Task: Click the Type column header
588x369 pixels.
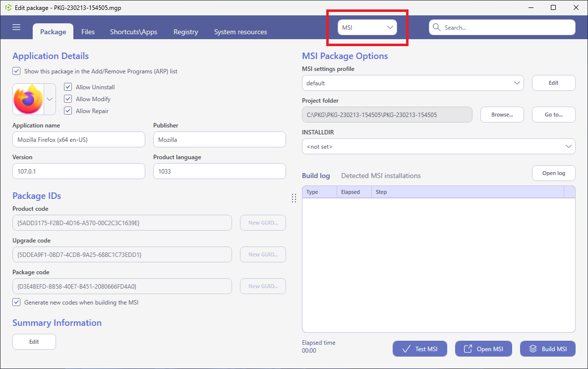Action: [x=319, y=192]
